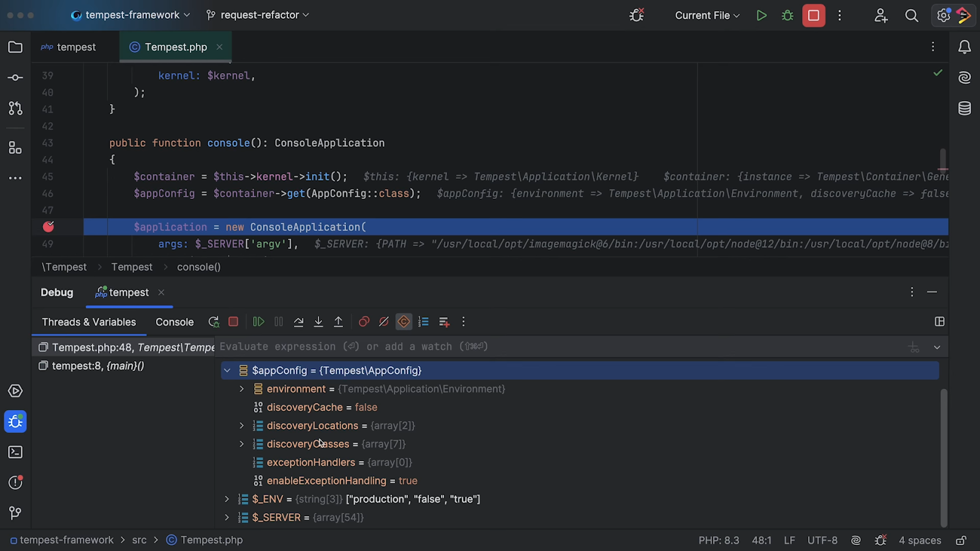
Task: Stop the running process red square
Action: pyautogui.click(x=814, y=15)
